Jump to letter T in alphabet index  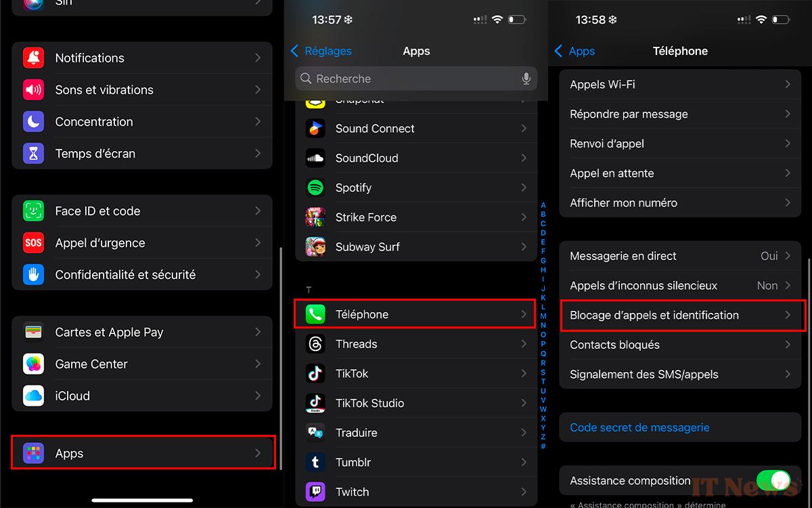pos(543,381)
